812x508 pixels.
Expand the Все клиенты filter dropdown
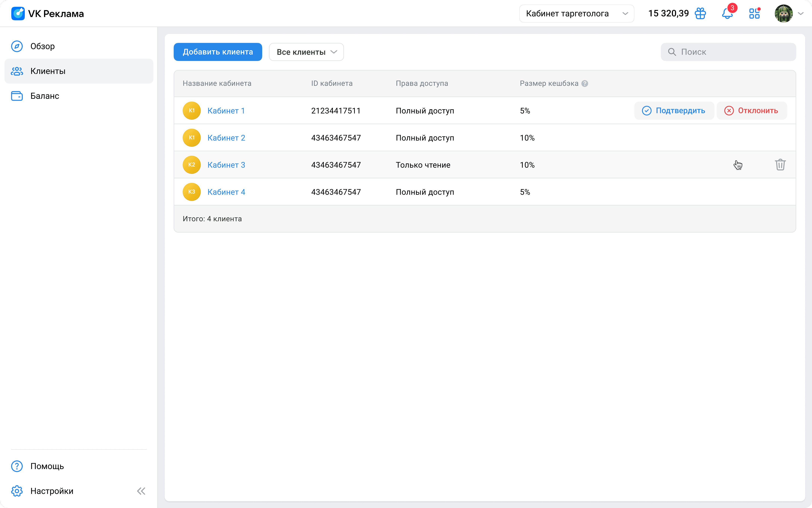pos(306,52)
